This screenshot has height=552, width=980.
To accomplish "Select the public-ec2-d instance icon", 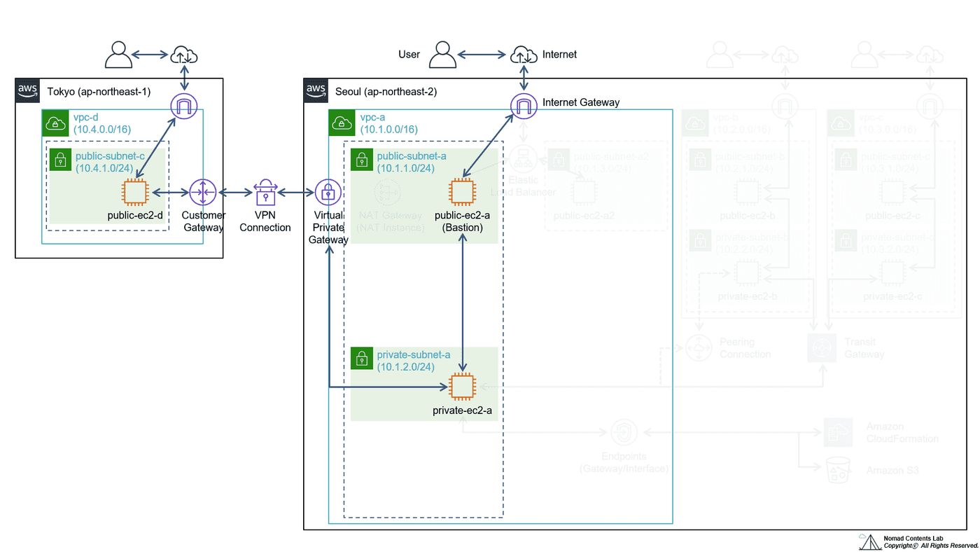I will (135, 192).
